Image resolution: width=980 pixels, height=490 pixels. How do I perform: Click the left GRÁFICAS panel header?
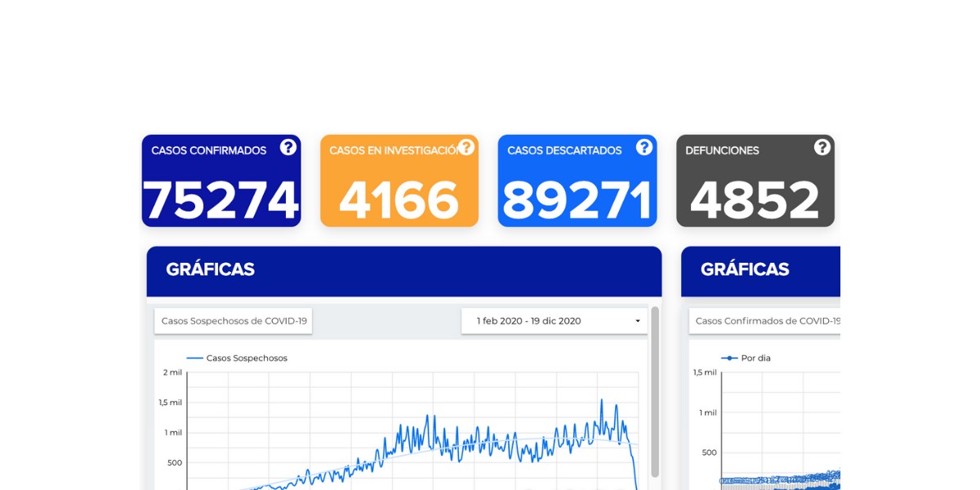click(403, 270)
